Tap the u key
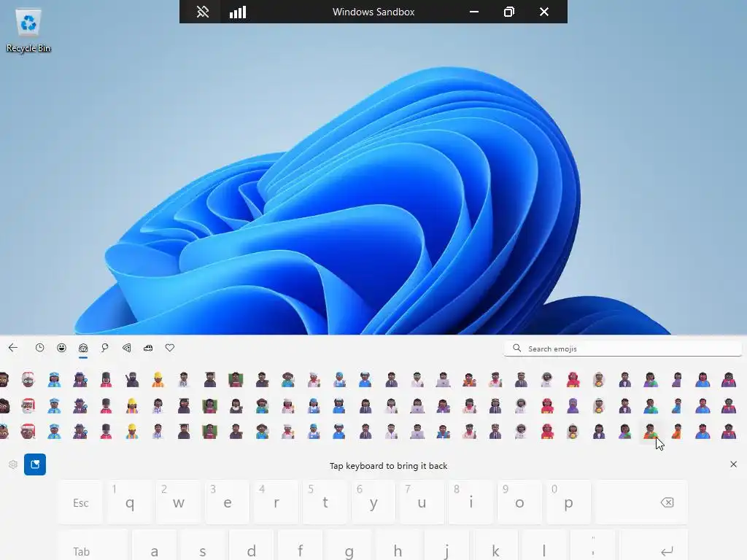 click(x=422, y=503)
